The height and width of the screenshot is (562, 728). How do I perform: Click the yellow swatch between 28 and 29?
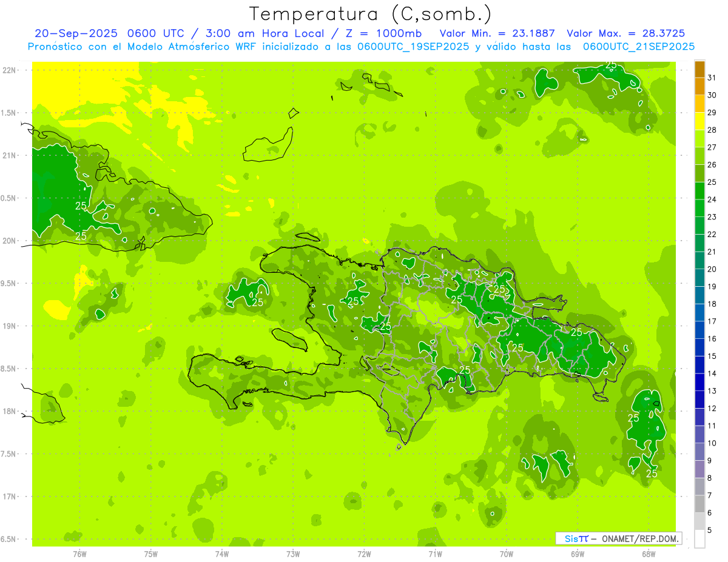click(x=699, y=121)
